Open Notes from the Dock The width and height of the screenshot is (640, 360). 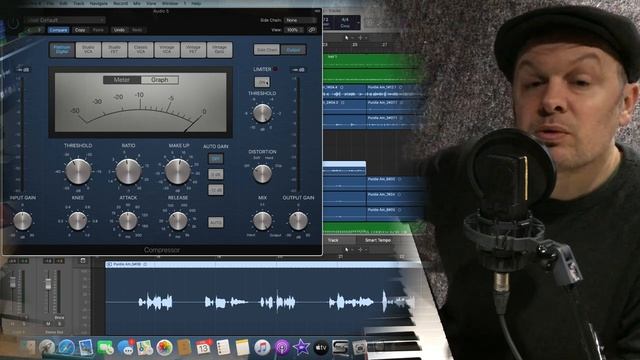click(x=242, y=347)
